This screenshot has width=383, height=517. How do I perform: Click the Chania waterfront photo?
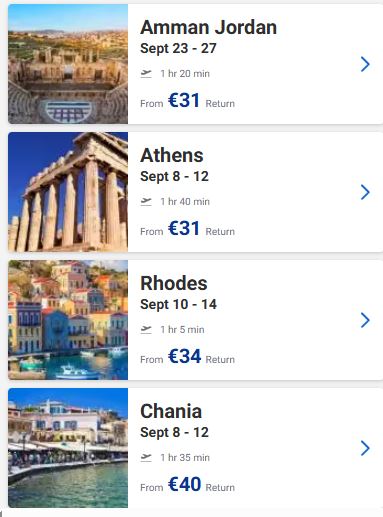[68, 448]
